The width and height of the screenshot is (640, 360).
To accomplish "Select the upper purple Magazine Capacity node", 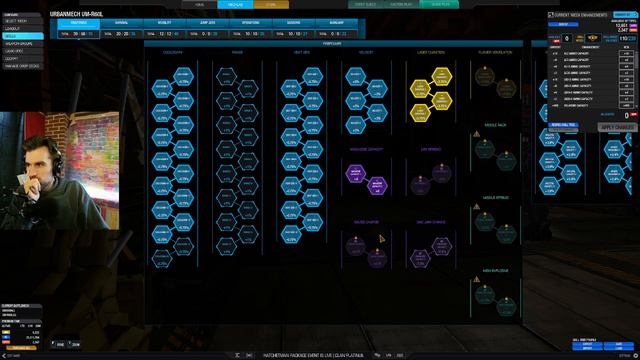I will (x=356, y=173).
